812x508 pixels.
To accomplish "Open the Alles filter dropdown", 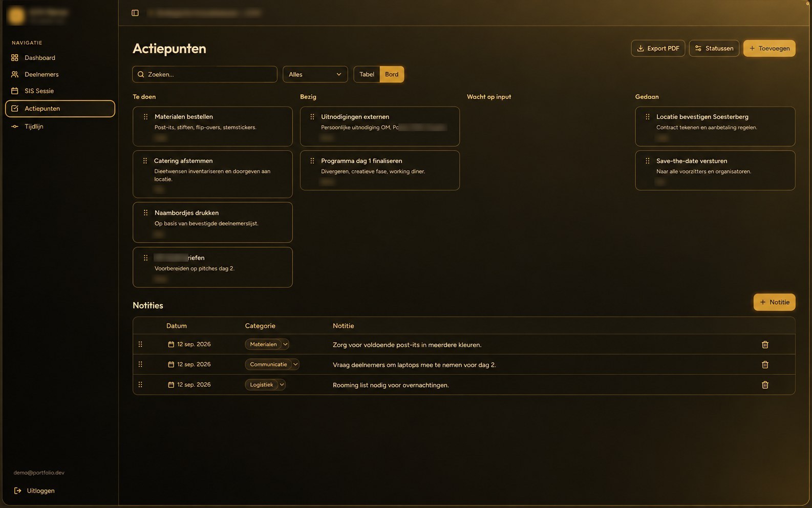I will pos(315,74).
